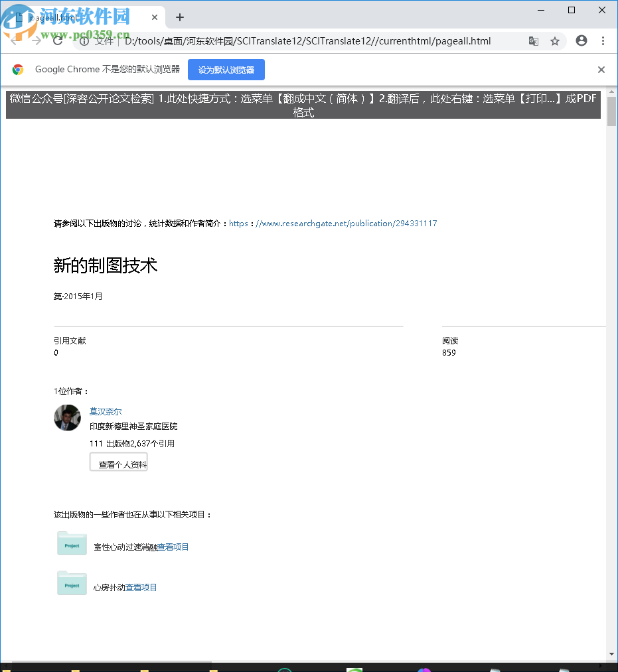Click the author link 莫汉奈尔

105,411
